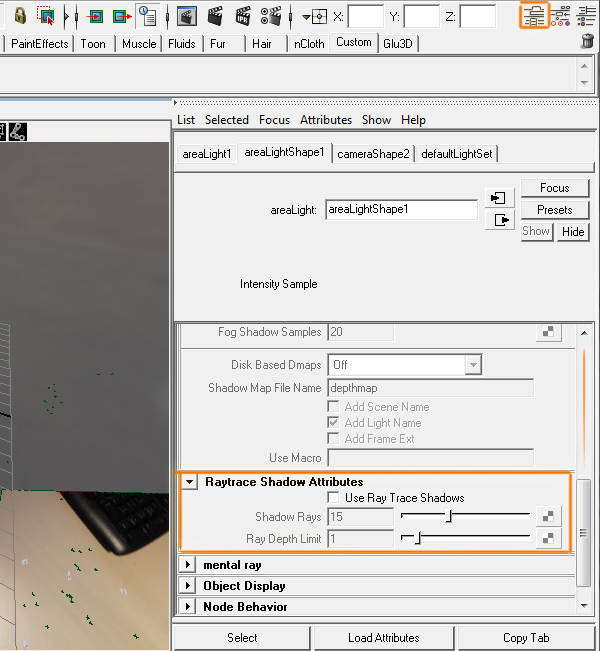Expand the Object Display section

pyautogui.click(x=188, y=585)
